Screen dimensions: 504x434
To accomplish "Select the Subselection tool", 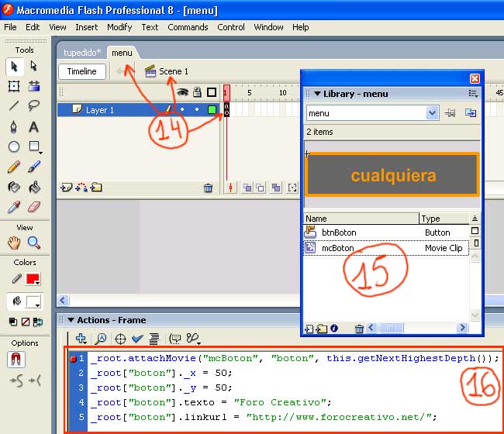I will [34, 67].
